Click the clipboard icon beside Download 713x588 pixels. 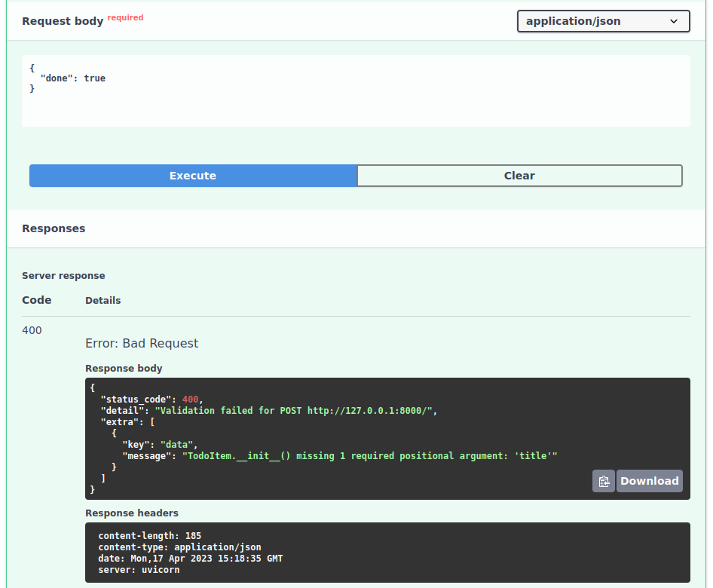[603, 481]
